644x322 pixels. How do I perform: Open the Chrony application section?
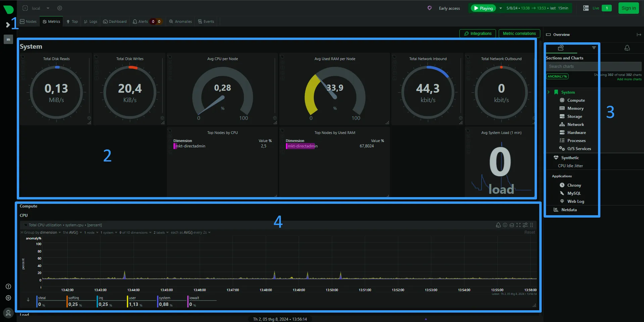(x=574, y=185)
